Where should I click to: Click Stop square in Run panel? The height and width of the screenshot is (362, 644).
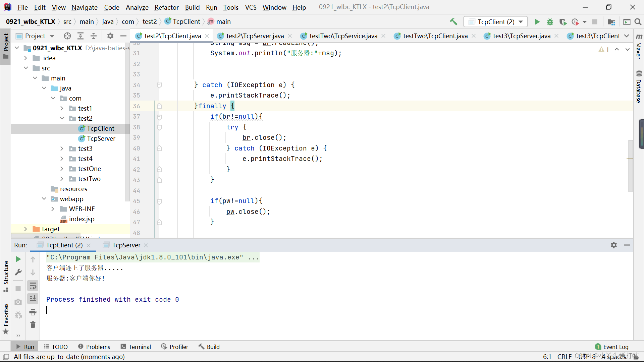click(x=18, y=289)
